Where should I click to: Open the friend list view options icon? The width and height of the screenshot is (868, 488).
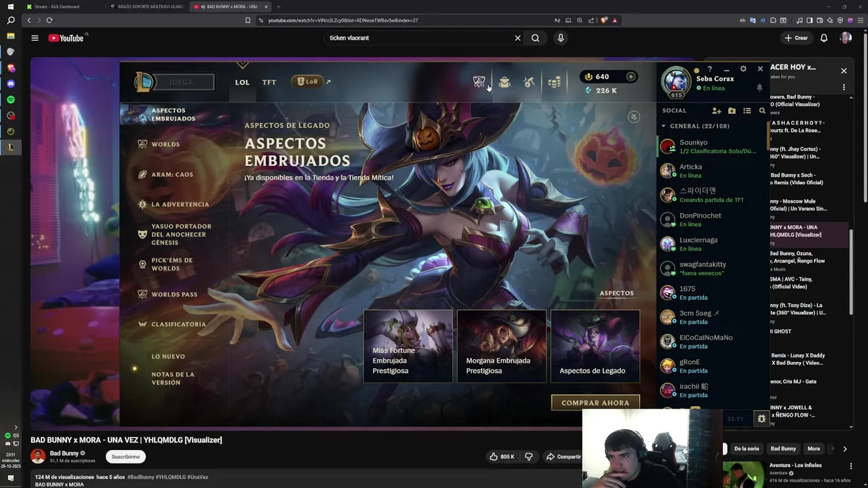tap(747, 110)
